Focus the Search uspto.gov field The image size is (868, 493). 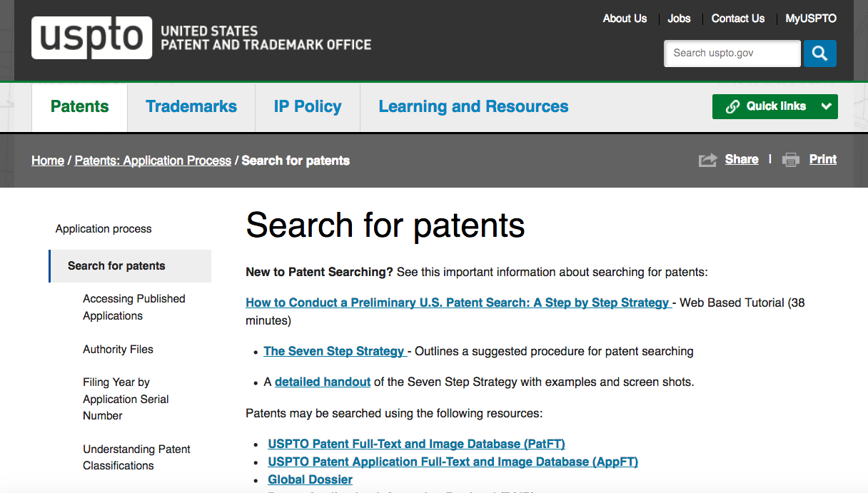click(x=732, y=54)
